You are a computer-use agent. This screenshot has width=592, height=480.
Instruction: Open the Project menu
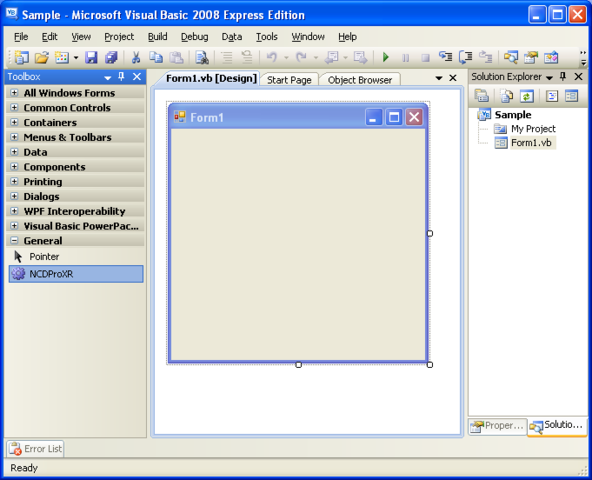[x=119, y=37]
